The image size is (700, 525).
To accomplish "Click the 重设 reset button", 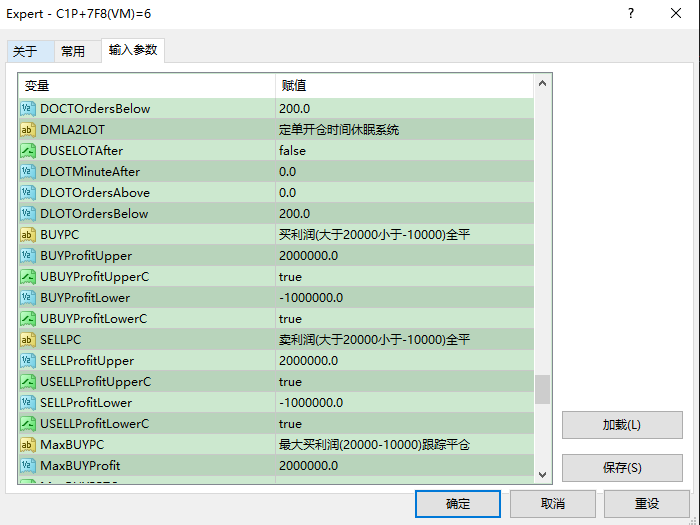I will pyautogui.click(x=646, y=504).
